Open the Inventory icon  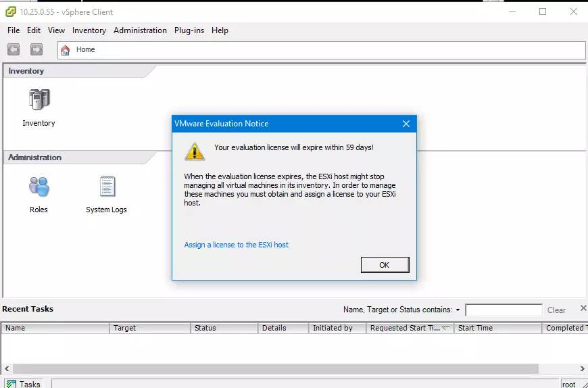pyautogui.click(x=39, y=100)
